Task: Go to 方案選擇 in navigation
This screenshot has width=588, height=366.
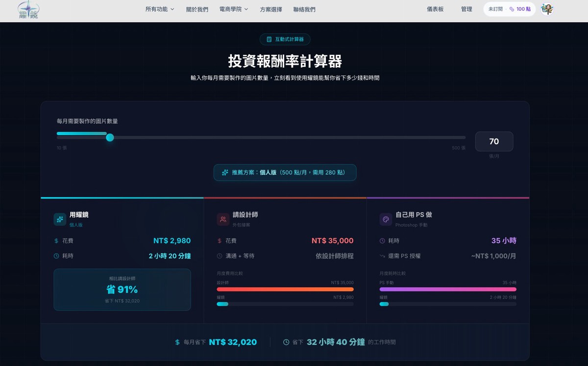Action: [271, 9]
